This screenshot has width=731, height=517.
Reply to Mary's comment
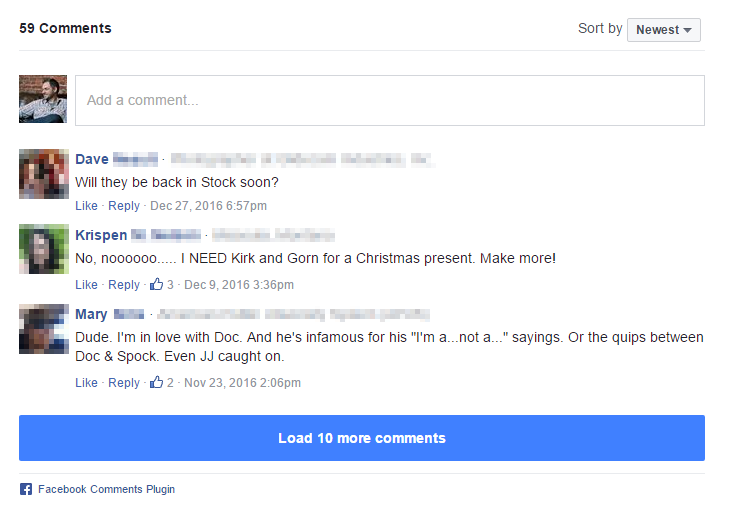tap(124, 382)
